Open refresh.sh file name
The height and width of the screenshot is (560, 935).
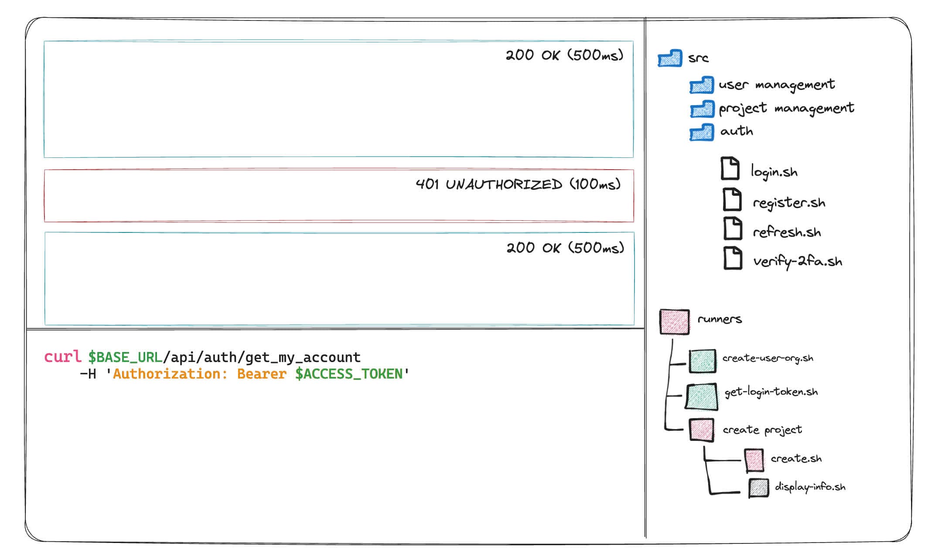click(x=787, y=232)
